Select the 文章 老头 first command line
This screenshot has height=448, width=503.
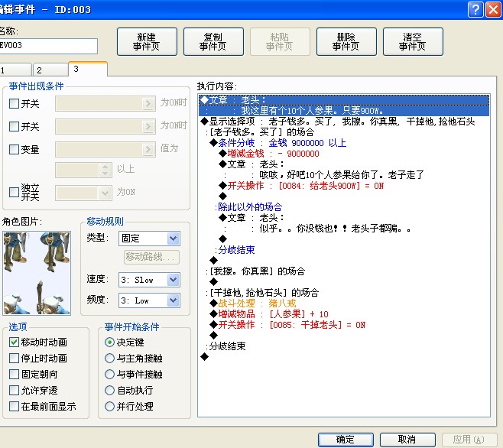click(x=344, y=100)
